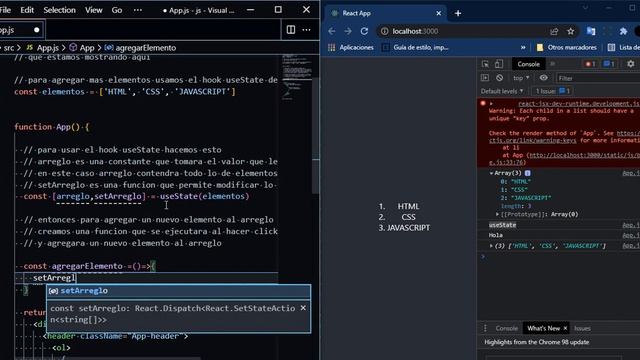The width and height of the screenshot is (640, 360).
Task: Click the JAVASCRIPT list item on page
Action: tap(408, 228)
